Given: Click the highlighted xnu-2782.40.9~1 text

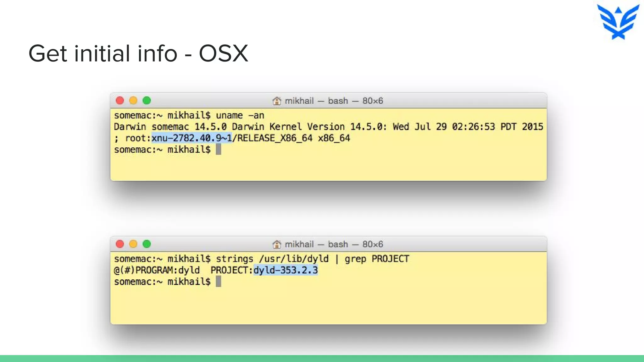Looking at the screenshot, I should click(x=192, y=138).
